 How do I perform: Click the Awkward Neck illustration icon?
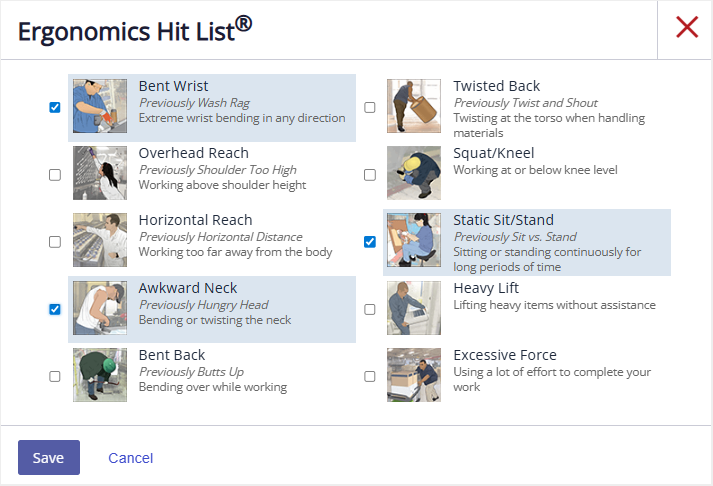click(x=100, y=308)
